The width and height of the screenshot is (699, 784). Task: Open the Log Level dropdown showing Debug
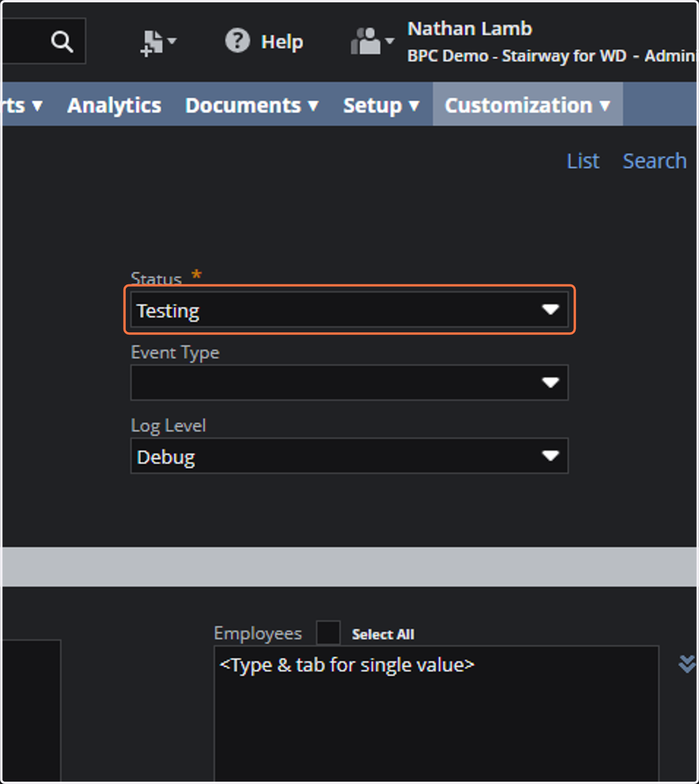[x=349, y=456]
